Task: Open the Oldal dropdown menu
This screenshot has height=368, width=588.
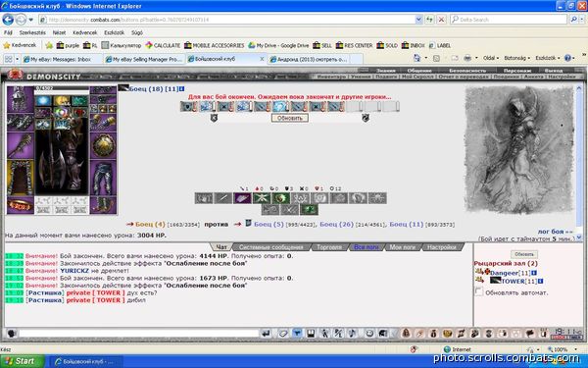Action: pos(491,58)
